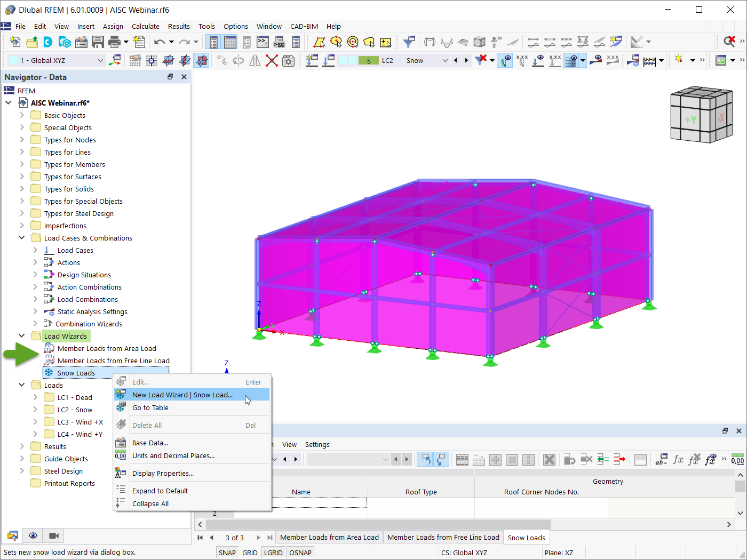Collapse the Load Cases & Combinations folder
747x560 pixels.
point(22,238)
